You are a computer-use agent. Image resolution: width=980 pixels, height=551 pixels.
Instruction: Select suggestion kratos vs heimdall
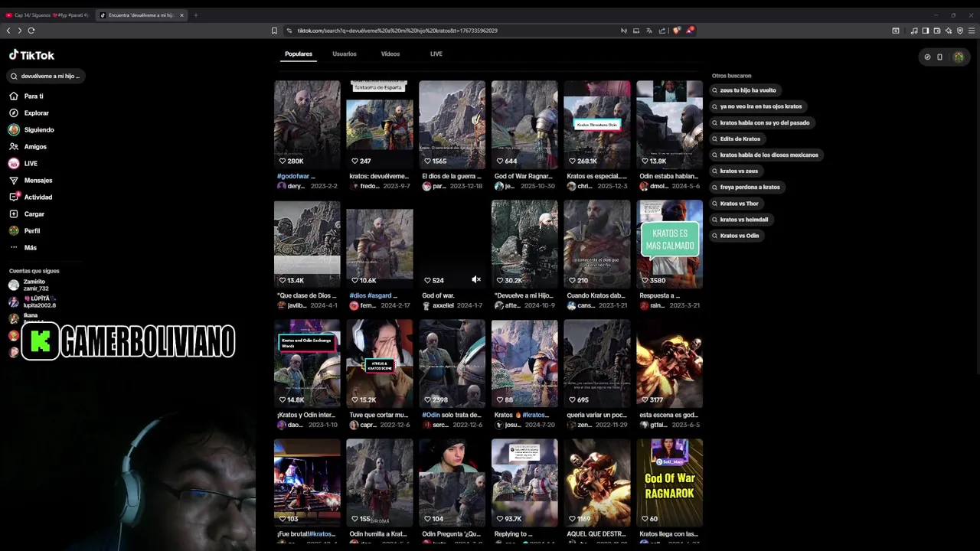click(740, 220)
